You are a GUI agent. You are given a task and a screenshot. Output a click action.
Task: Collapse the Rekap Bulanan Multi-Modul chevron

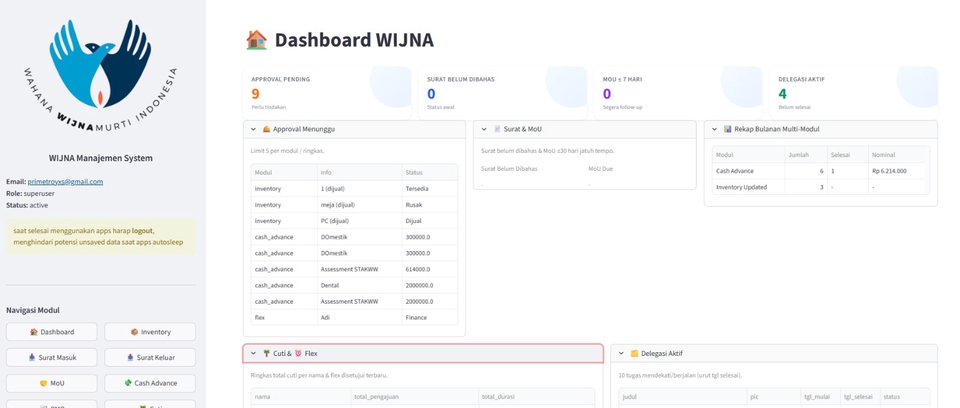tap(714, 129)
